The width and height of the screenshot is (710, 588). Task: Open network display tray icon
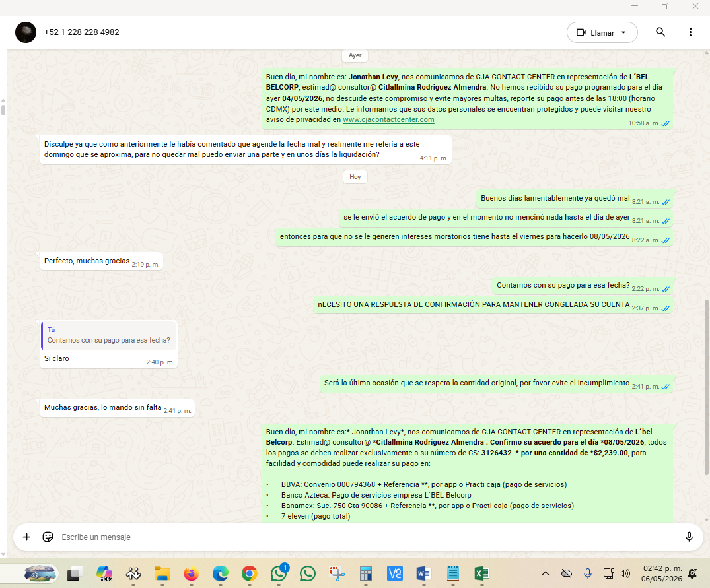608,573
